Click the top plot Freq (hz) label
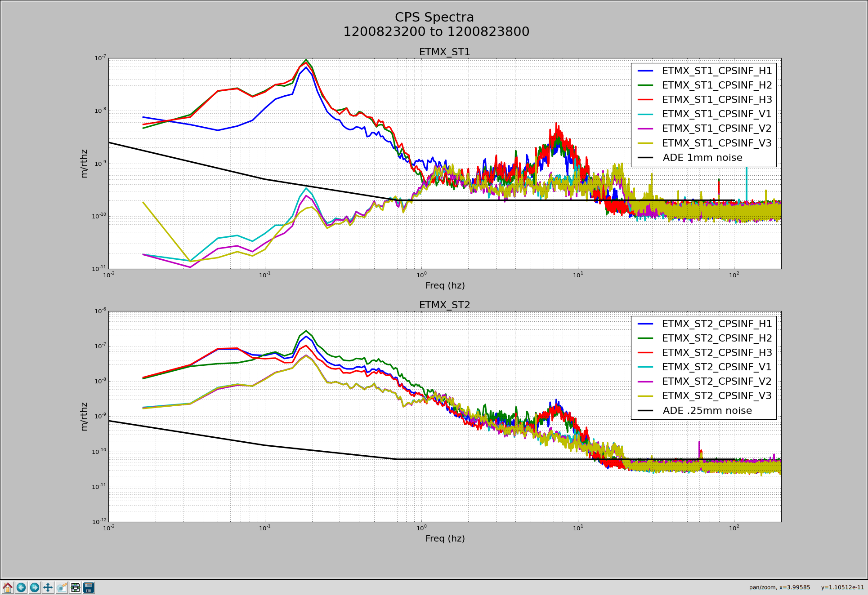The width and height of the screenshot is (868, 595). 445,285
